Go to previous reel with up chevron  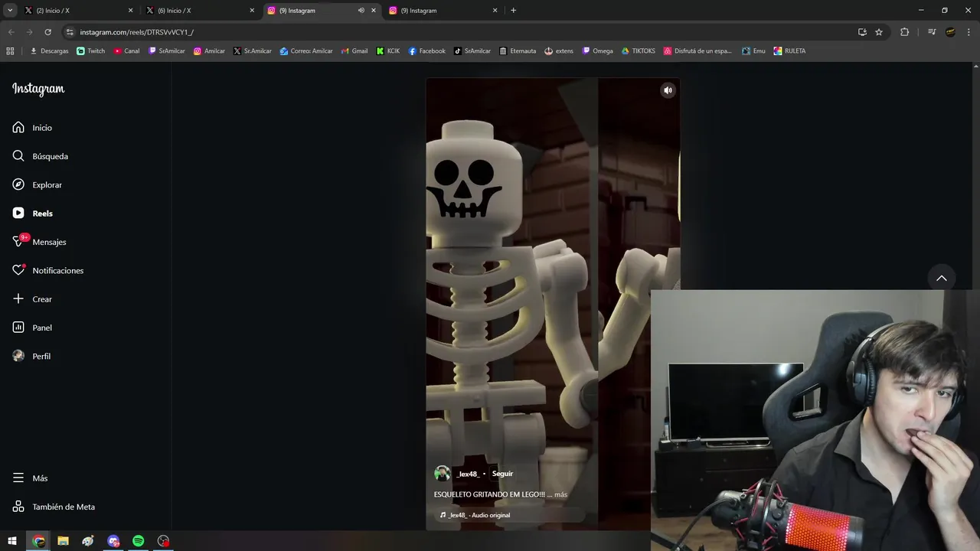[x=942, y=278]
